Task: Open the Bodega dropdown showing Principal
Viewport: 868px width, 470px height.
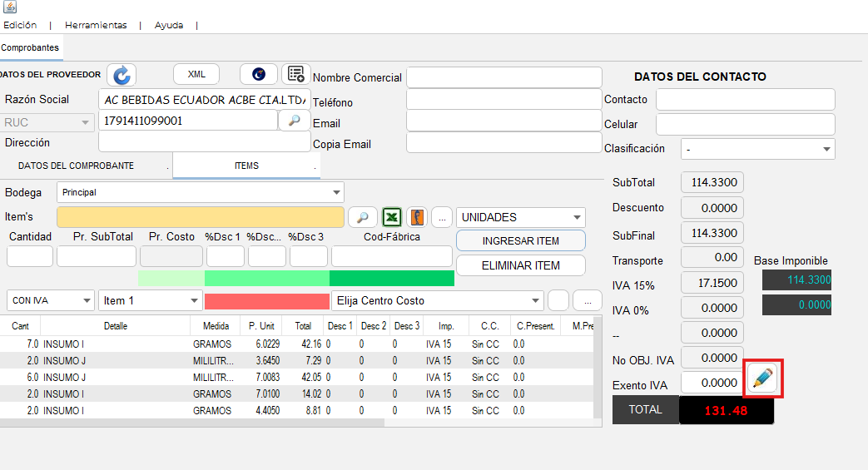Action: click(x=200, y=192)
